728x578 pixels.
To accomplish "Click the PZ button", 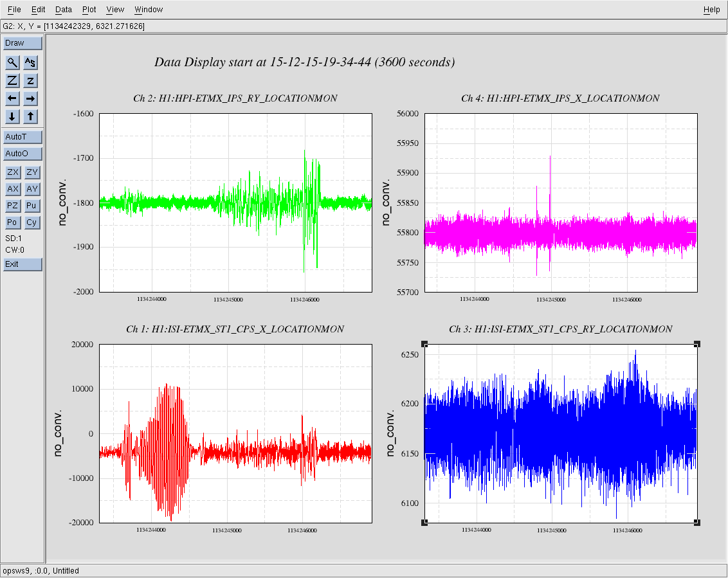I will pos(12,206).
